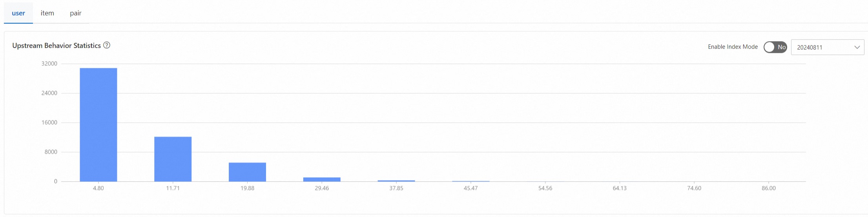Open the 20240811 date dropdown
Screen dimensions: 868x217
point(827,47)
